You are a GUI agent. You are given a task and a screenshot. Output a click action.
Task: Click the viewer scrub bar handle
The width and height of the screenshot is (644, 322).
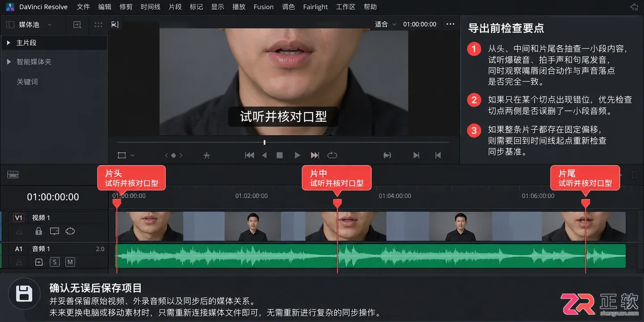[264, 142]
